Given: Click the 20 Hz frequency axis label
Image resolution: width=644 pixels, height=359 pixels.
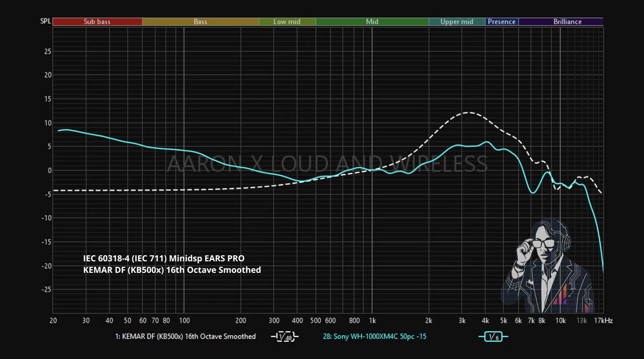Looking at the screenshot, I should point(53,320).
